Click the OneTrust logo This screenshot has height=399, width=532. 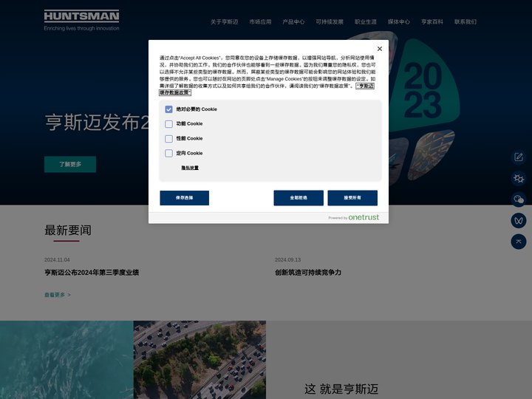tap(364, 217)
